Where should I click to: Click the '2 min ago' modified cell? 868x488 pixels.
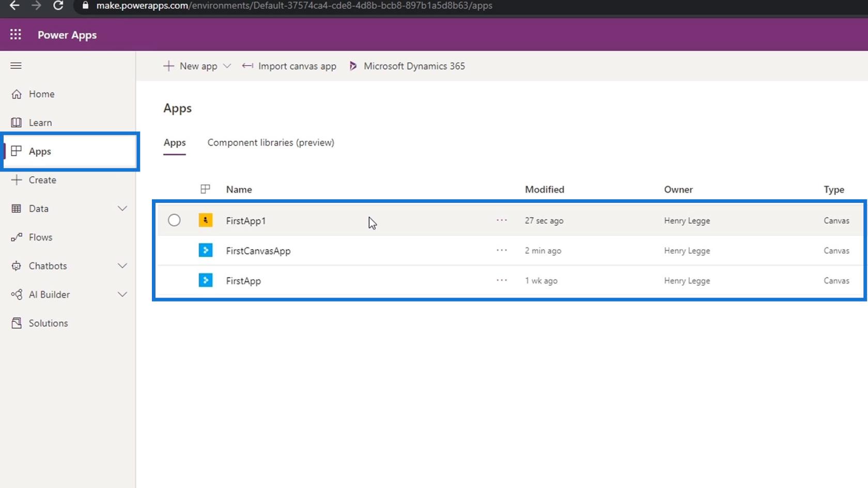tap(543, 250)
